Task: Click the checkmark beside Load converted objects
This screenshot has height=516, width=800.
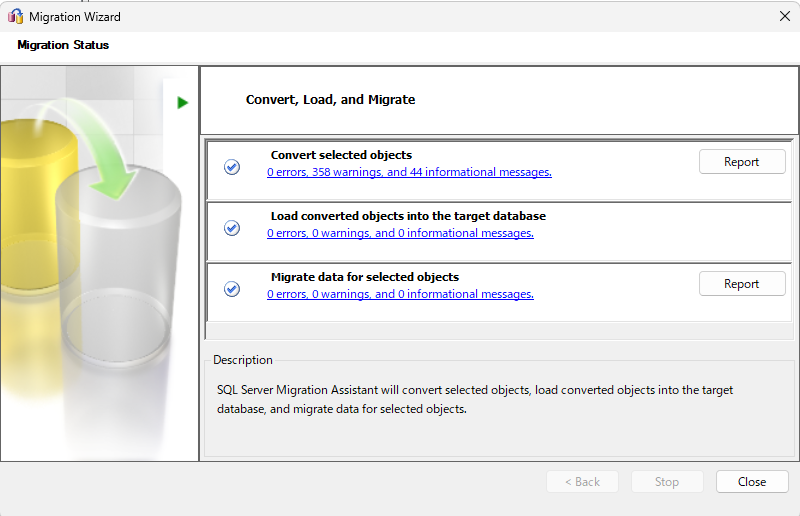Action: [x=232, y=228]
